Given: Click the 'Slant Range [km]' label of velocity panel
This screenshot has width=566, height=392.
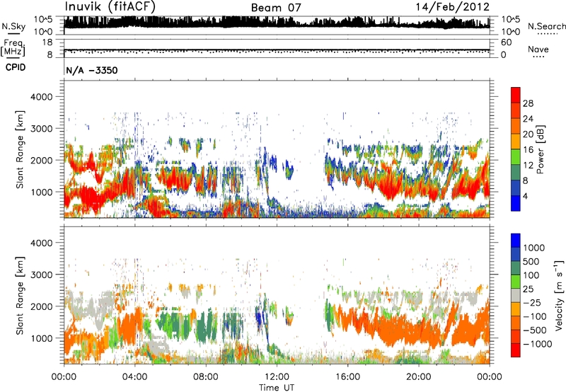Looking at the screenshot, I should pyautogui.click(x=20, y=295).
